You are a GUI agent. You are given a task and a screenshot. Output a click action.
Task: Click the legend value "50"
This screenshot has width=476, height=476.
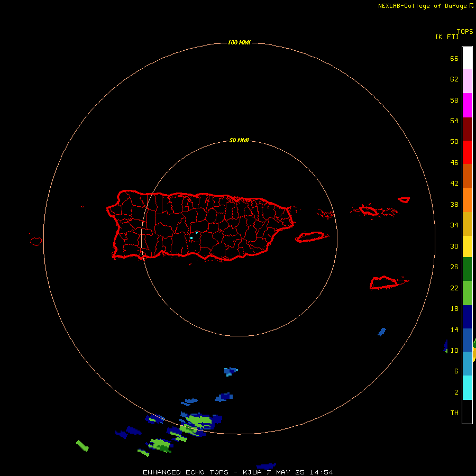(454, 141)
